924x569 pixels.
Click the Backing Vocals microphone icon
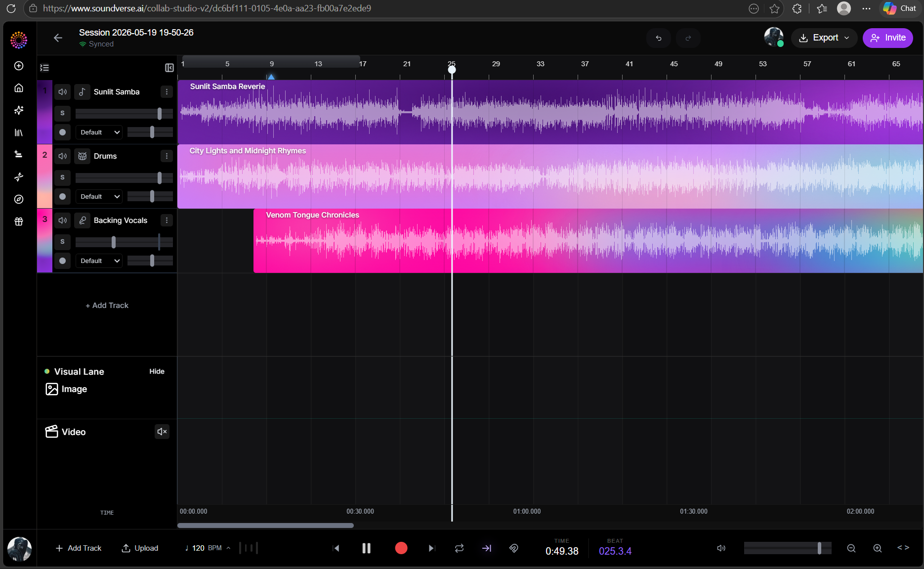pos(83,220)
